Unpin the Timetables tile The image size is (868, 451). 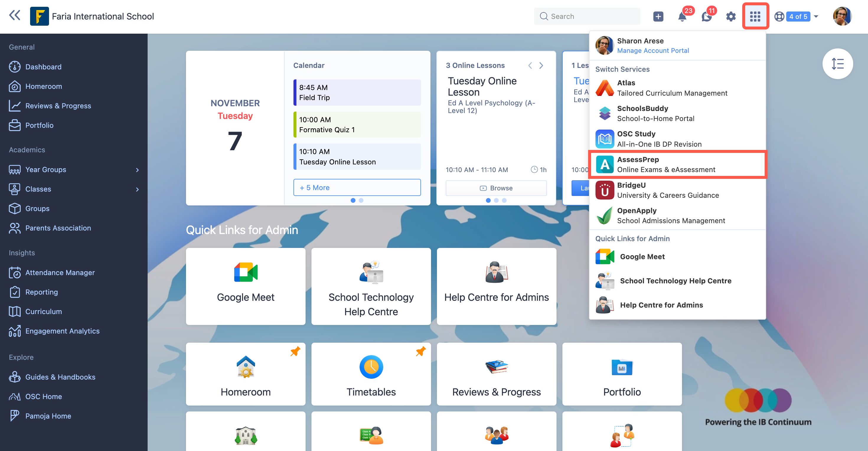point(420,352)
